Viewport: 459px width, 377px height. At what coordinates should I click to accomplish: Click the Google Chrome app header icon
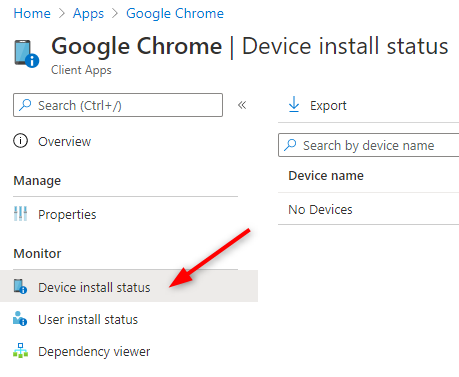(x=26, y=54)
